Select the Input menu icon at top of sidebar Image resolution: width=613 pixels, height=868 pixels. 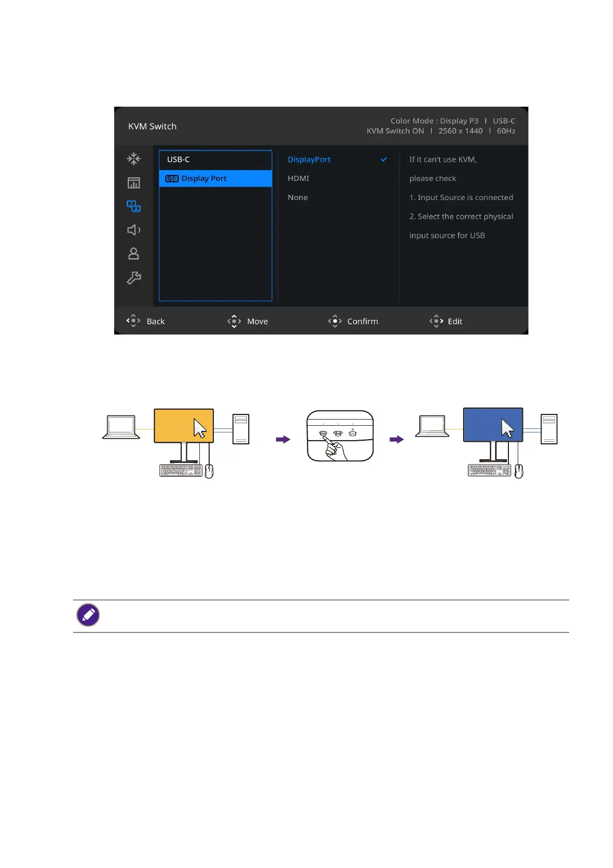(x=133, y=158)
